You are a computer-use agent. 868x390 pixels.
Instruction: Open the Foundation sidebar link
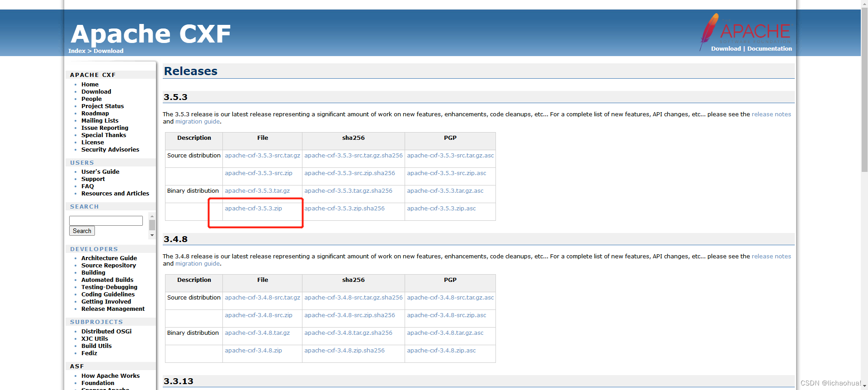coord(98,383)
